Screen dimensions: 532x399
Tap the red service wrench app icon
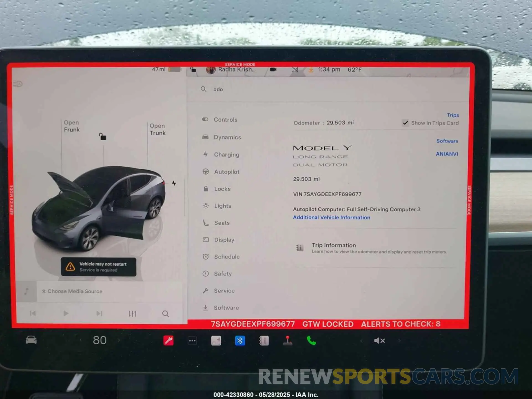(x=168, y=340)
